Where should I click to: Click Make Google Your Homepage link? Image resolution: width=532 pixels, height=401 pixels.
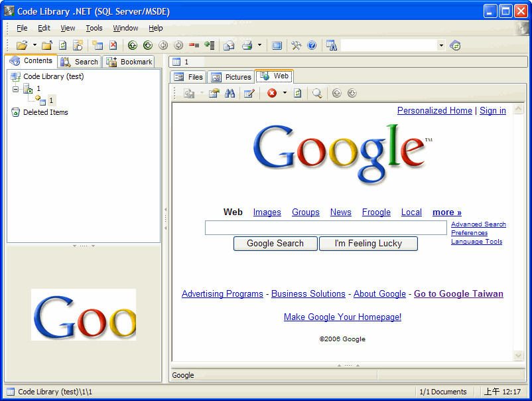tap(343, 317)
